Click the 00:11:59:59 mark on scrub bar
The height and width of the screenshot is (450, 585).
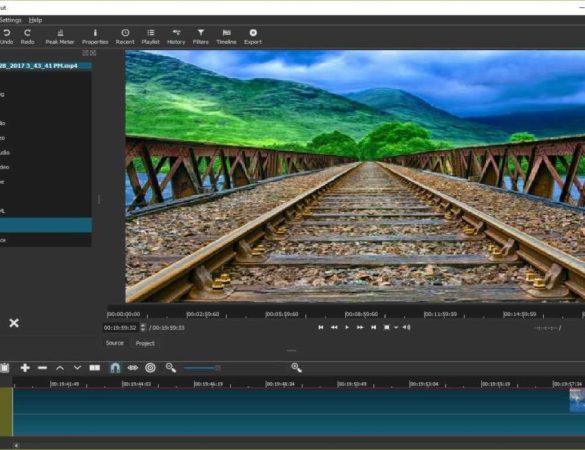(441, 314)
